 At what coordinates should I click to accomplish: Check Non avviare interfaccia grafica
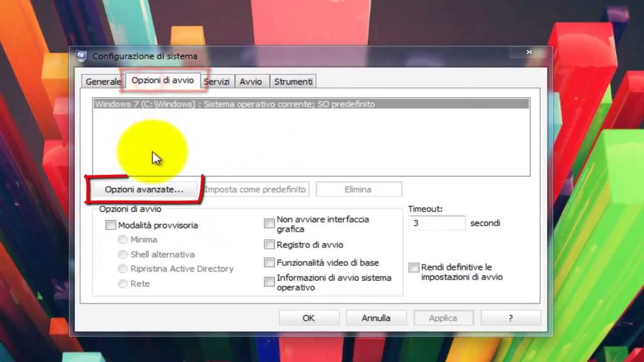pyautogui.click(x=269, y=223)
